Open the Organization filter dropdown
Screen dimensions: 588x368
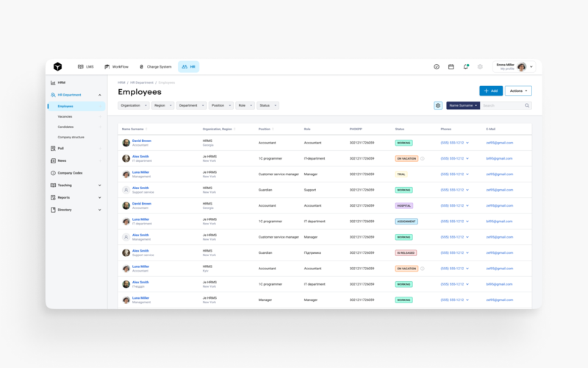point(134,105)
